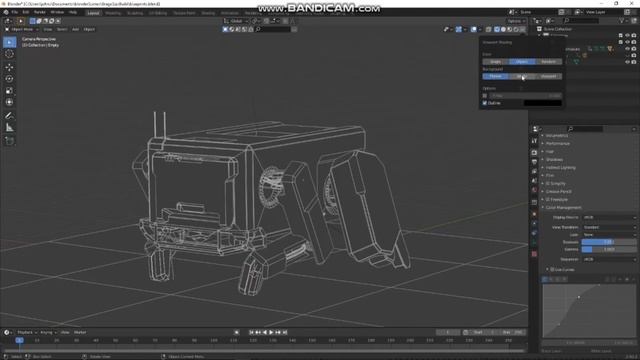Open the View Layer properties tab
Image resolution: width=640 pixels, height=360 pixels.
tap(534, 171)
